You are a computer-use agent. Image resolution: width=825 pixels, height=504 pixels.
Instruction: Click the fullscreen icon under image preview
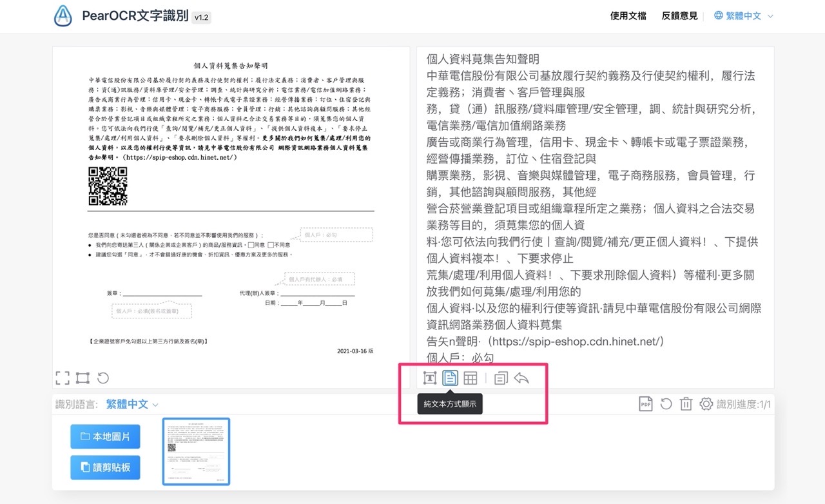pos(63,378)
